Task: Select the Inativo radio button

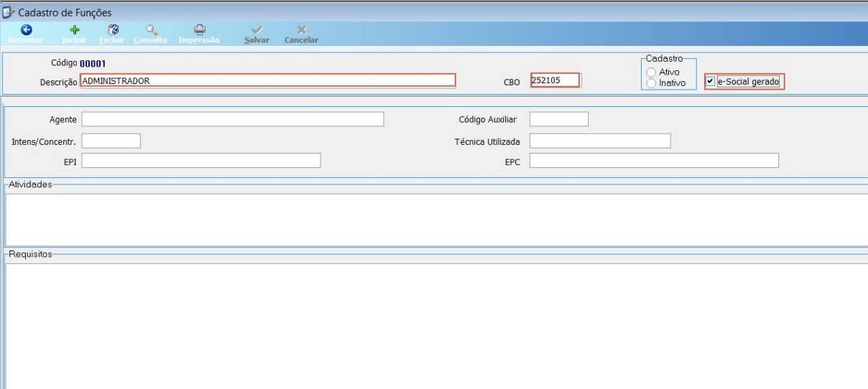Action: [x=651, y=83]
